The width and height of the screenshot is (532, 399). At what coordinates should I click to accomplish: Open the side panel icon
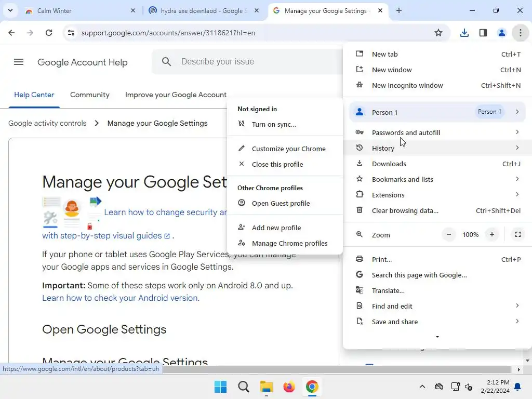(483, 33)
